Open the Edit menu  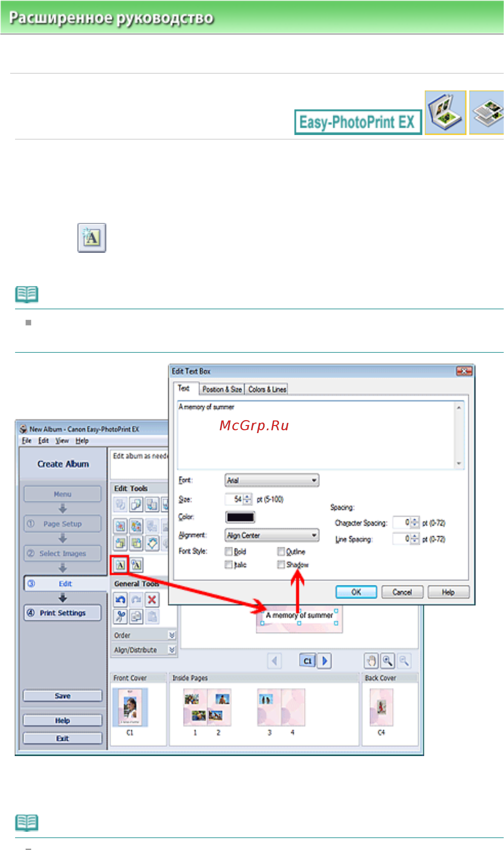point(43,441)
